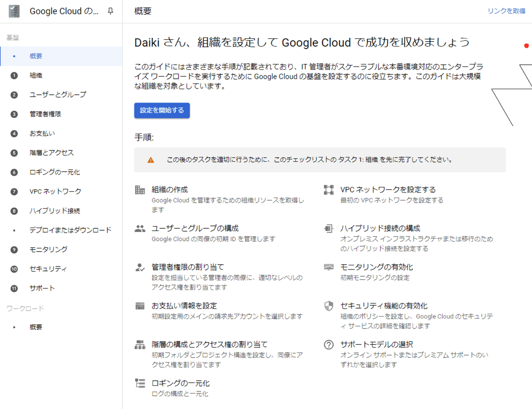Click the people icon for ユーザーとグループの構成
532x409 pixels.
coord(140,228)
